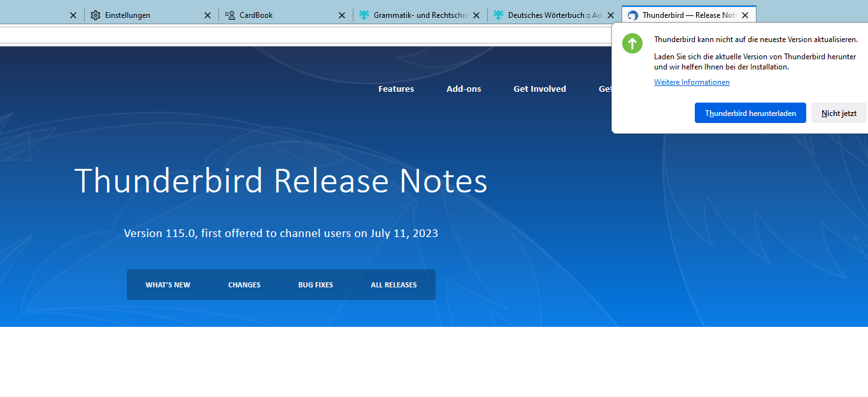This screenshot has width=868, height=397.
Task: Close the leftmost partially visible tab
Action: 73,15
